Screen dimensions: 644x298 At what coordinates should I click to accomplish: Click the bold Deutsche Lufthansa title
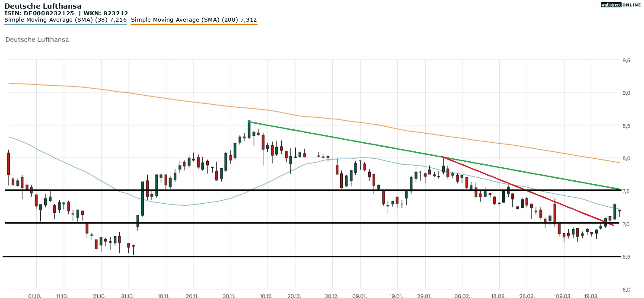click(43, 6)
